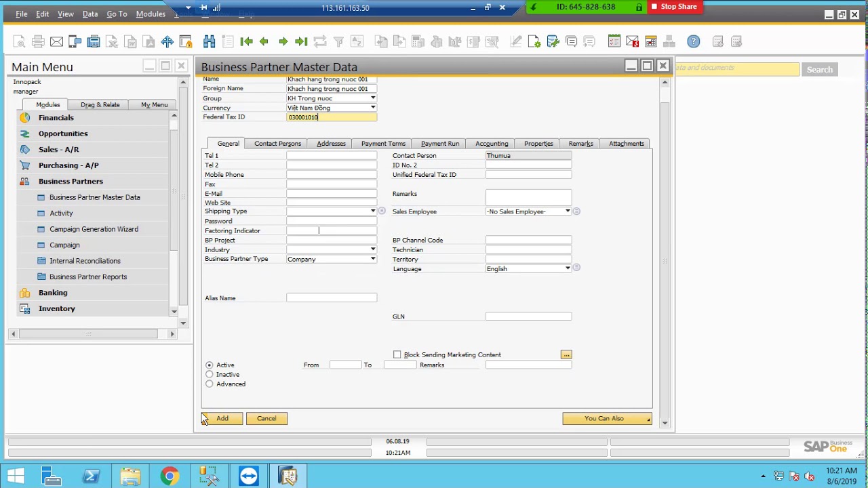Open the Shipping Type dropdown

click(372, 211)
